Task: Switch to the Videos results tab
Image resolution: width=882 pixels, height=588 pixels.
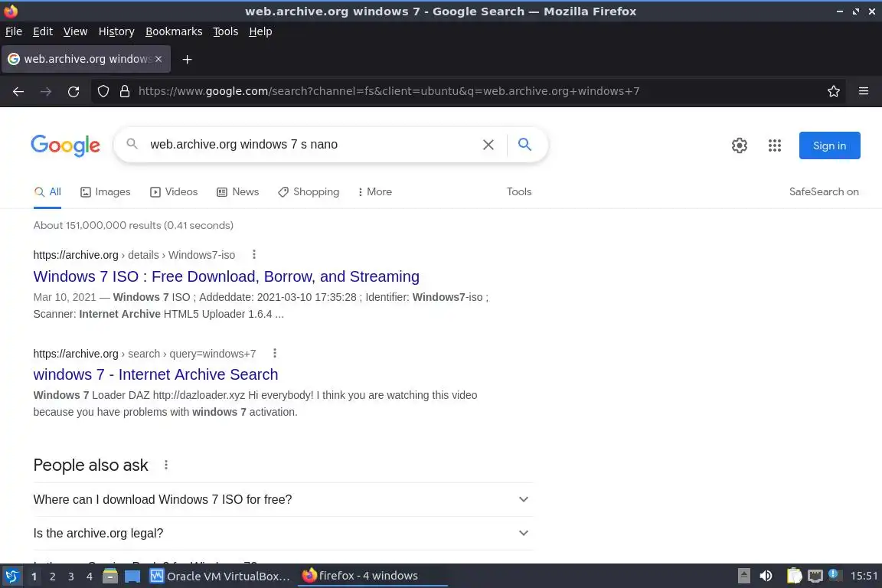Action: [174, 192]
